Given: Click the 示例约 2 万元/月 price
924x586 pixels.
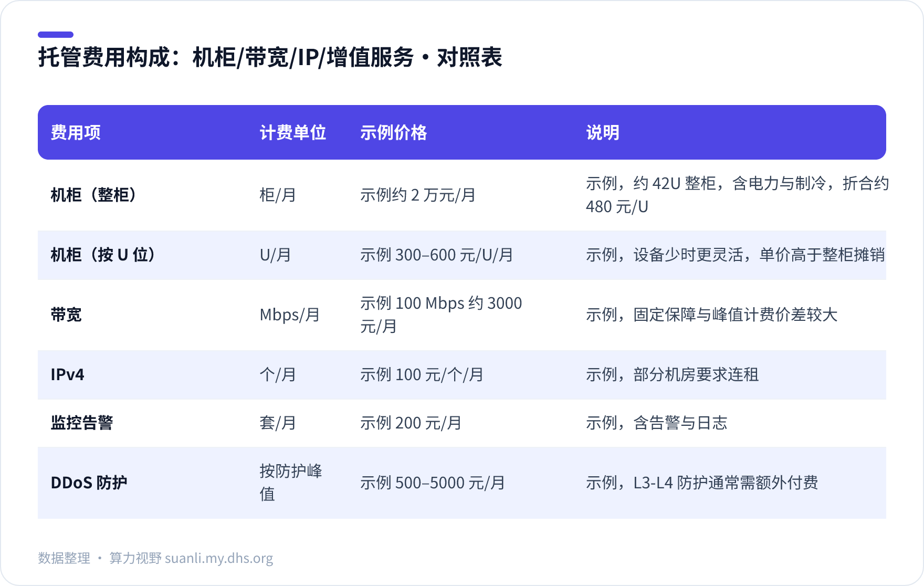Looking at the screenshot, I should pos(418,195).
